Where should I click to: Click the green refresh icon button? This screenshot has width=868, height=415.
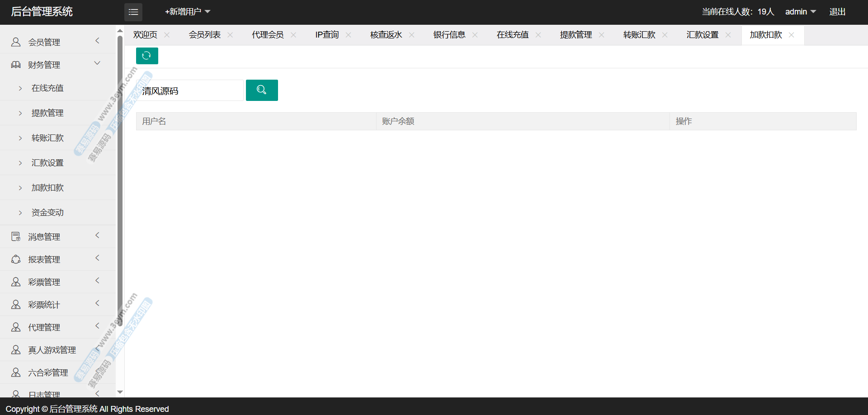(146, 56)
